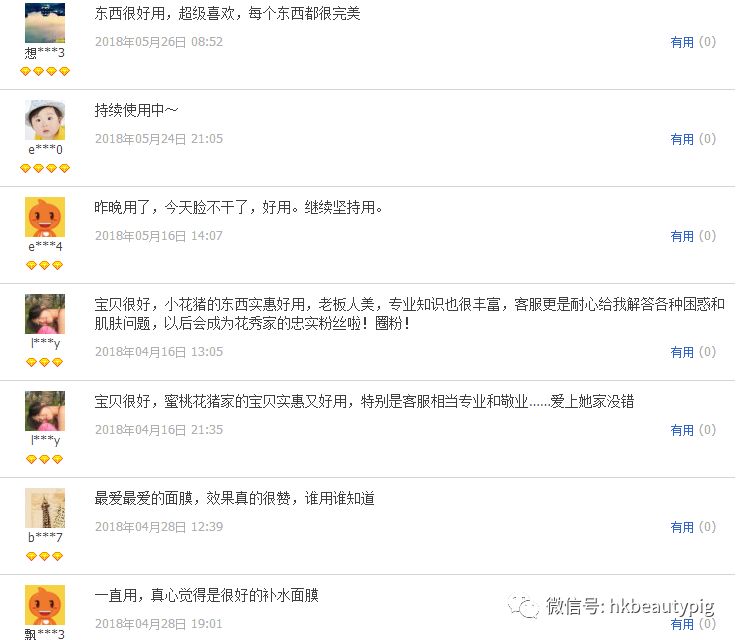Mark the 05月26日 08:52 review as 有用

(x=682, y=42)
